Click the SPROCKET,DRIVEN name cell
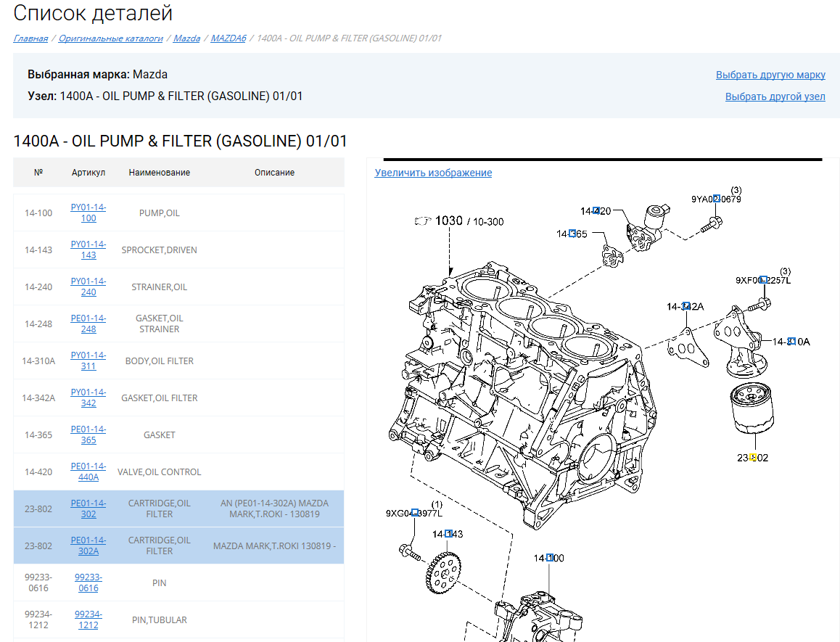 (x=159, y=250)
